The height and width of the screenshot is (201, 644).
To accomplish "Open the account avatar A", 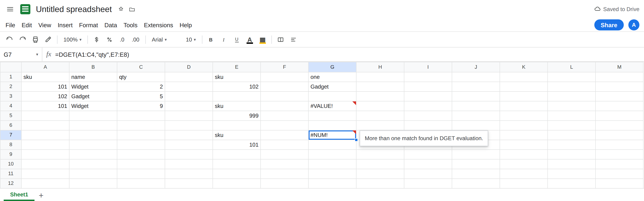I will [634, 25].
